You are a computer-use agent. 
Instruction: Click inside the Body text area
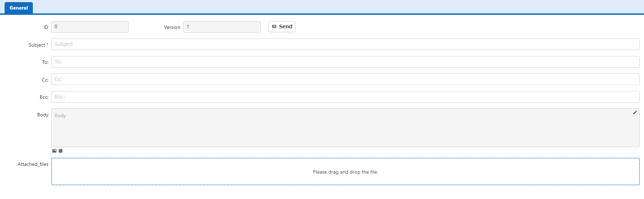tap(345, 128)
